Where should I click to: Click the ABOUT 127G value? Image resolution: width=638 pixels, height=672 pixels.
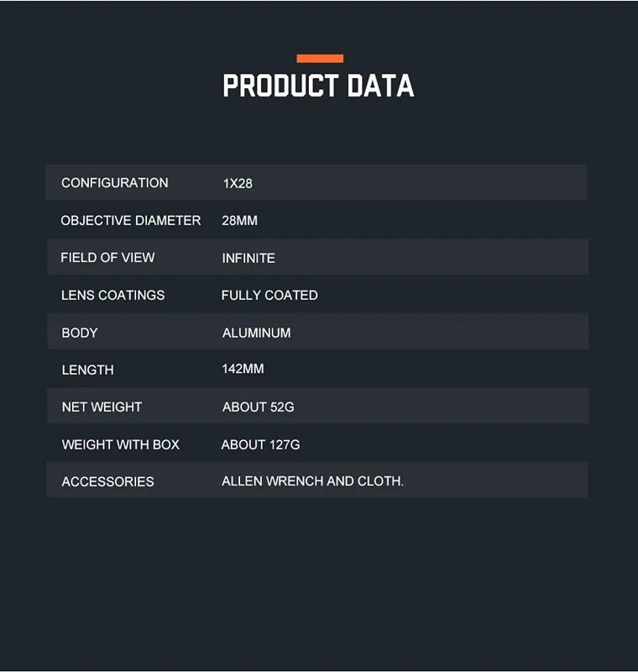pos(261,445)
